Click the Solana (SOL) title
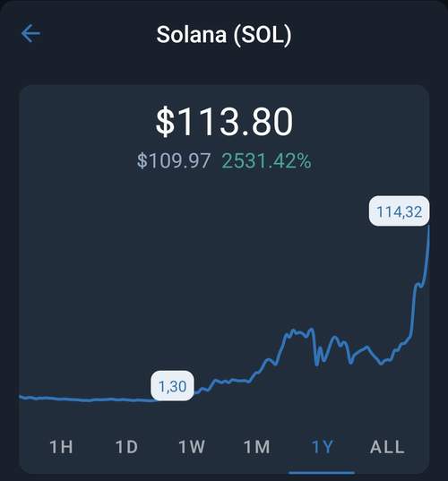Viewport: 448px width, 481px height. 224,34
